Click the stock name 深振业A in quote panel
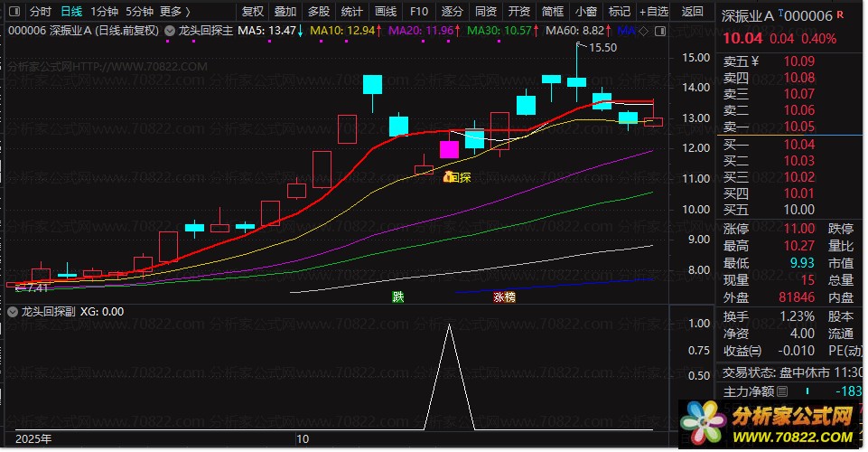 point(747,16)
